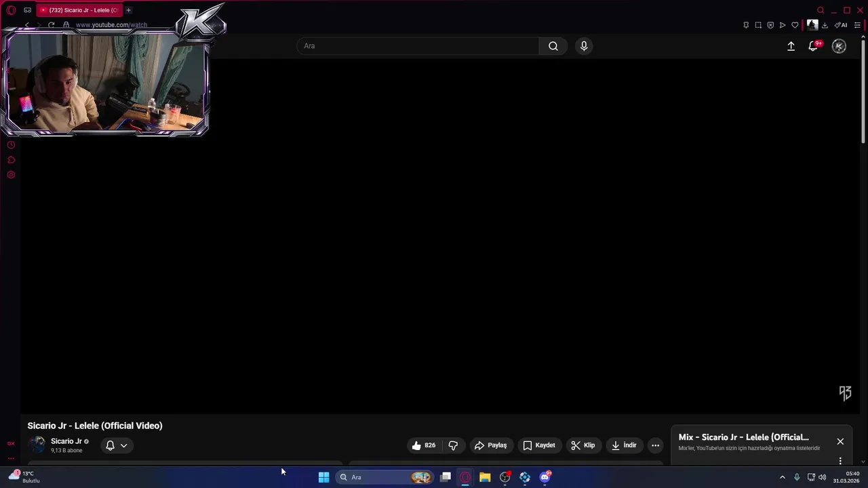
Task: Open the player arrow icon in toolbar
Action: click(783, 25)
